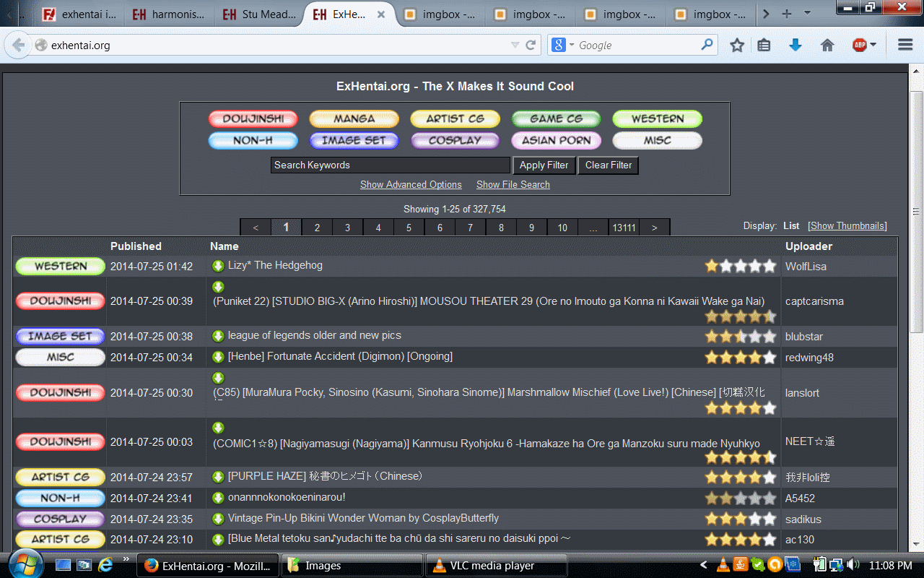
Task: Toggle the DOUJINSHI category filter in the search panel
Action: pos(253,119)
